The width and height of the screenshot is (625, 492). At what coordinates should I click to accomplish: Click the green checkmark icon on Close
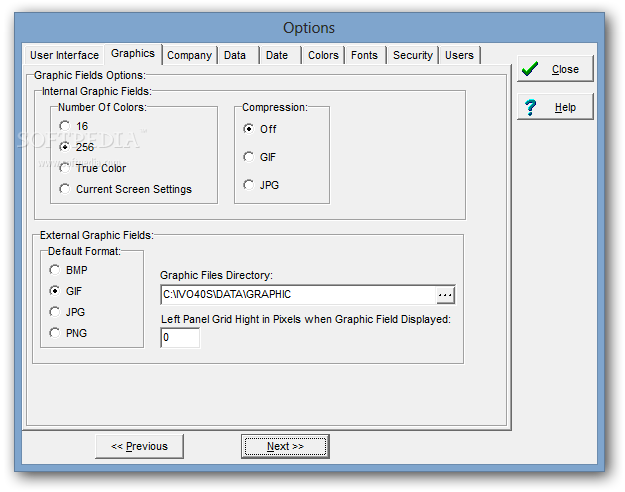pyautogui.click(x=530, y=69)
